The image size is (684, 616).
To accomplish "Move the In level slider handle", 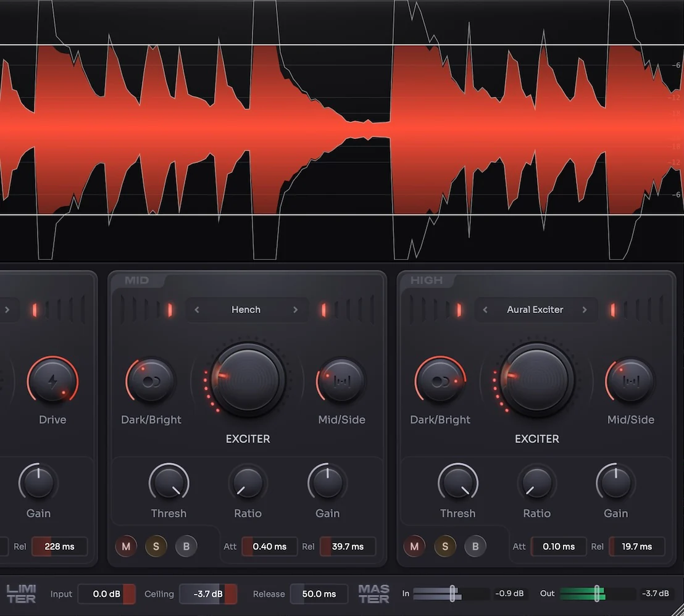I will pyautogui.click(x=453, y=593).
